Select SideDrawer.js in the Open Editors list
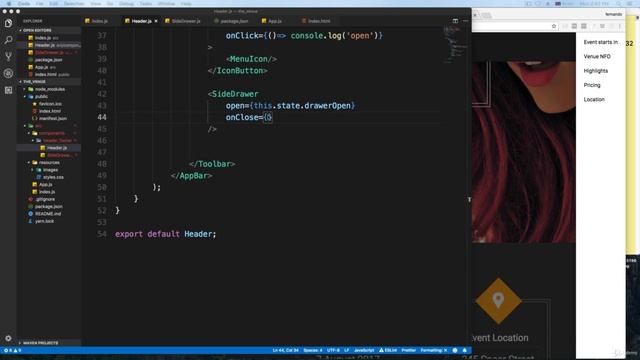This screenshot has height=360, width=640. 49,52
